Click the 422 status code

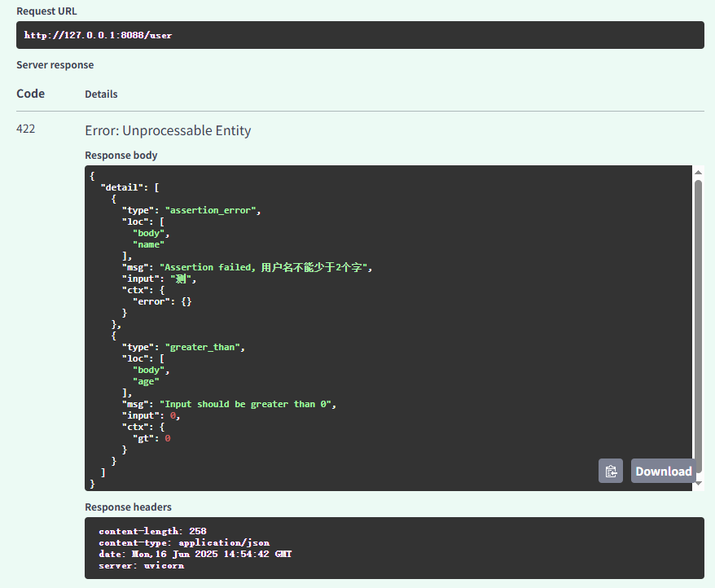[25, 129]
